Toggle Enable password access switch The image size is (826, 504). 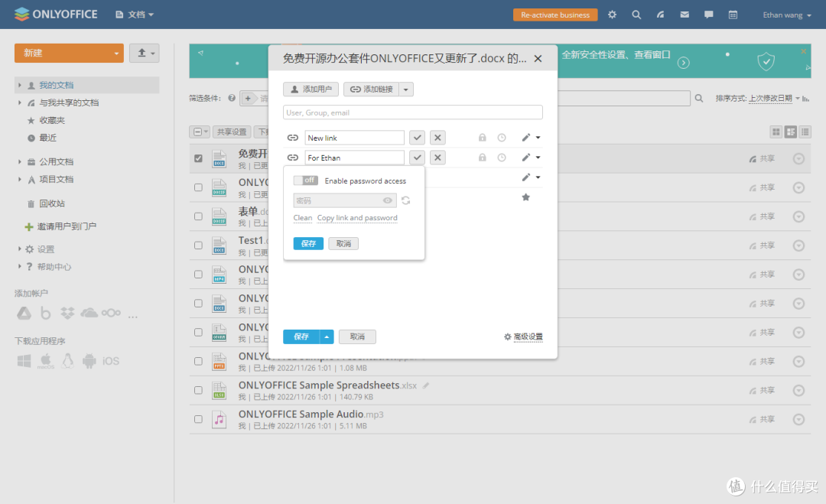(305, 180)
